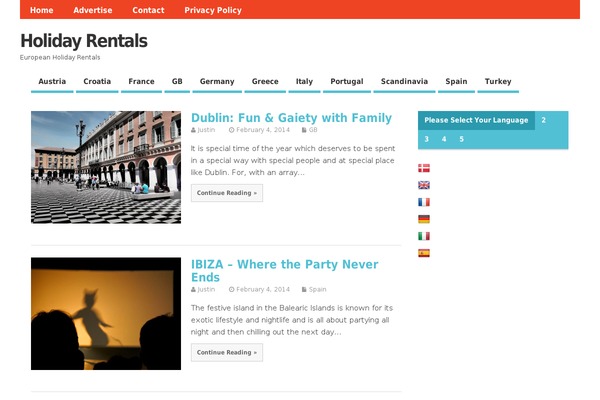Open the Scandinavia category
The height and width of the screenshot is (400, 600).
pos(404,82)
